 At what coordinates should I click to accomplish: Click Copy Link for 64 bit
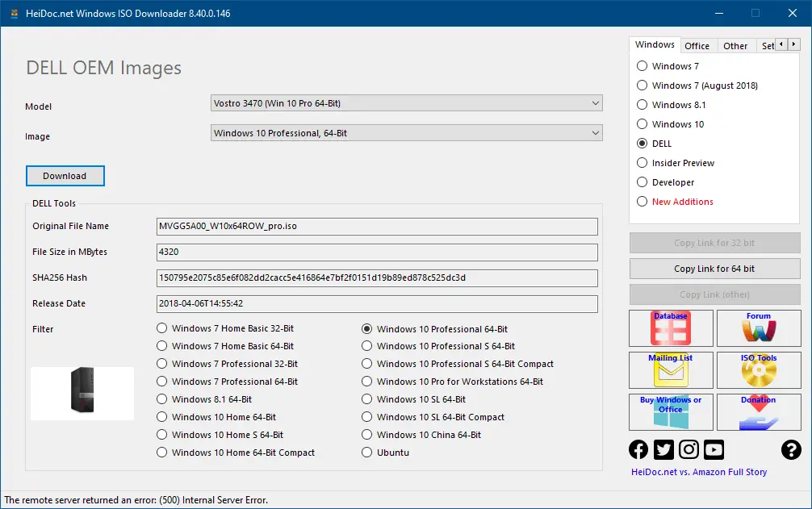point(714,269)
